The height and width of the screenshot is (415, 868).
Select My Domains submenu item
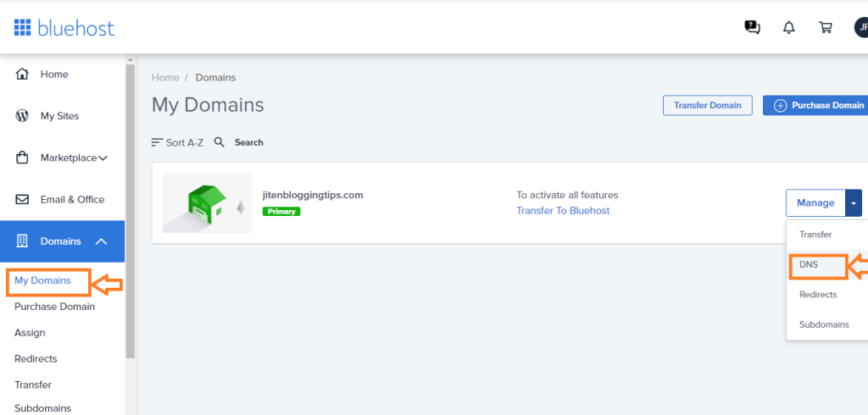(42, 280)
